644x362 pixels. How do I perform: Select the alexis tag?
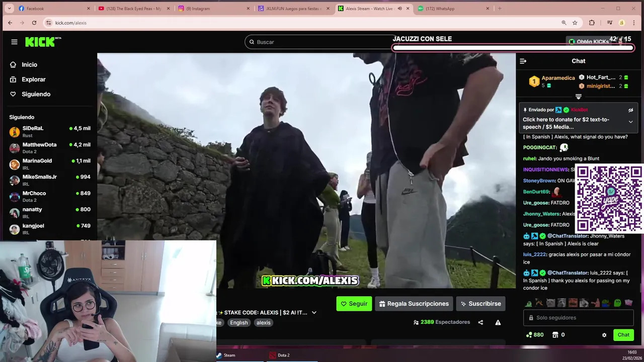pos(263,323)
